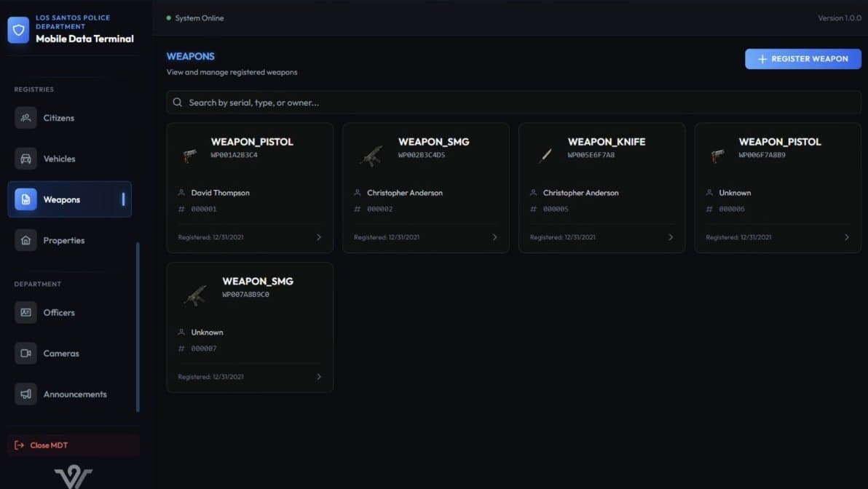Viewport: 868px width, 489px height.
Task: Click the Cameras video icon
Action: click(x=25, y=353)
